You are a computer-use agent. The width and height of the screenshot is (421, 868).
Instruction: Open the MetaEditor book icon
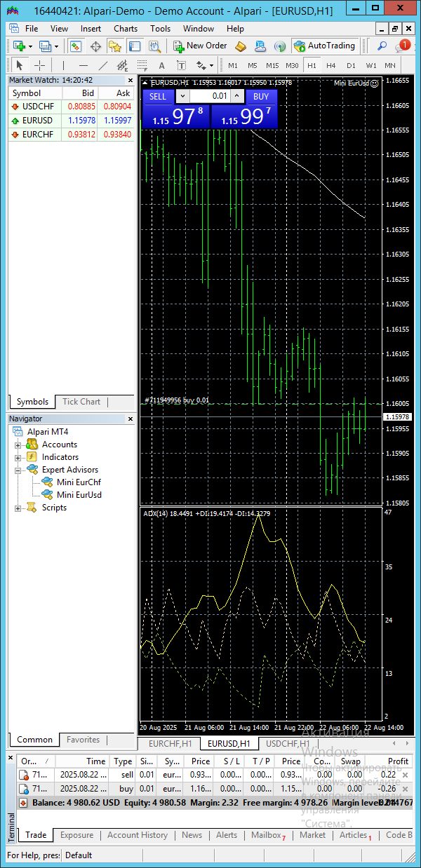pos(241,46)
